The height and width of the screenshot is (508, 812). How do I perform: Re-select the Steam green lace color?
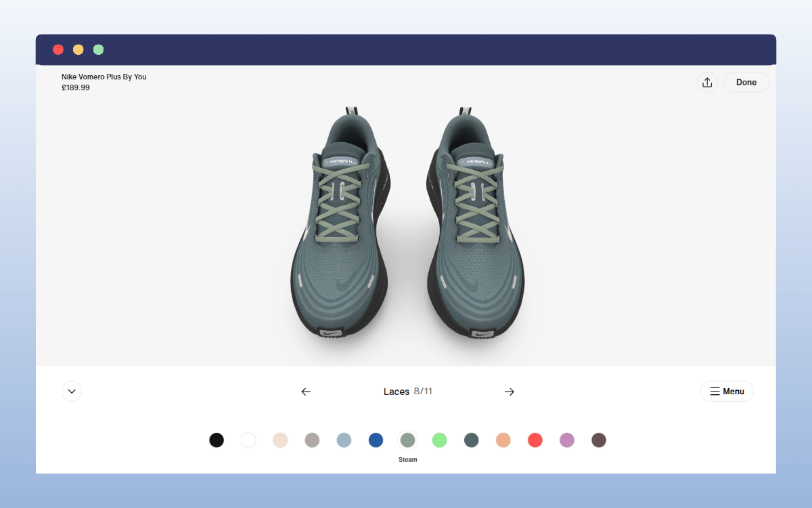tap(407, 440)
